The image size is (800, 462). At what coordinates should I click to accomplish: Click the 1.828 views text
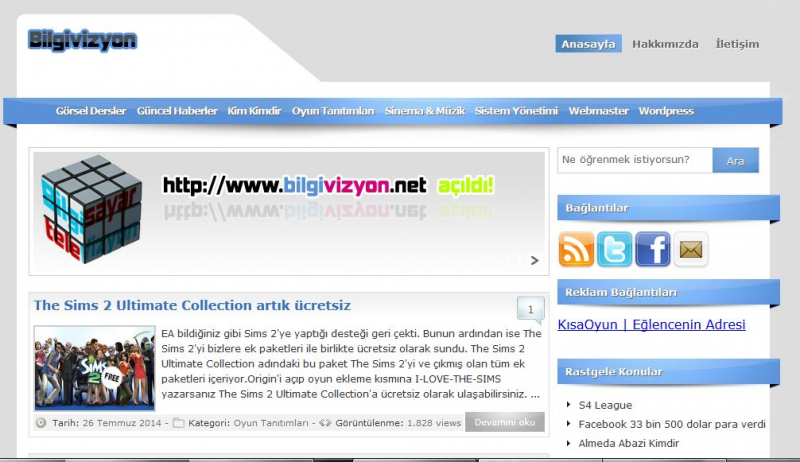(434, 423)
